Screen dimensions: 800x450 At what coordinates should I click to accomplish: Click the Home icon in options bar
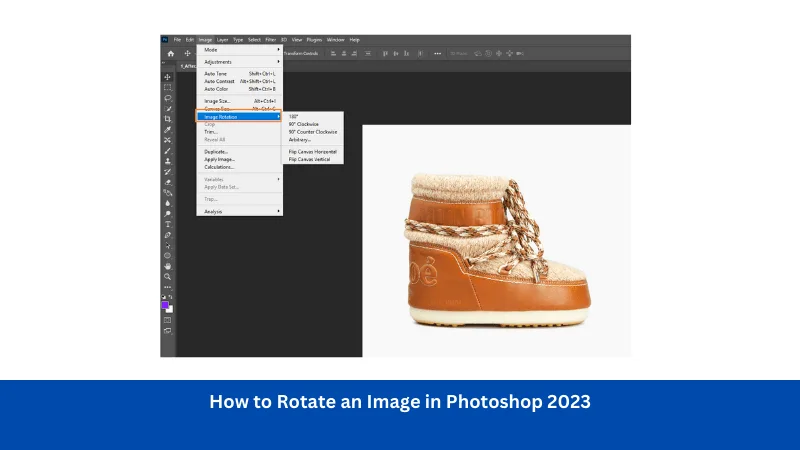click(171, 54)
